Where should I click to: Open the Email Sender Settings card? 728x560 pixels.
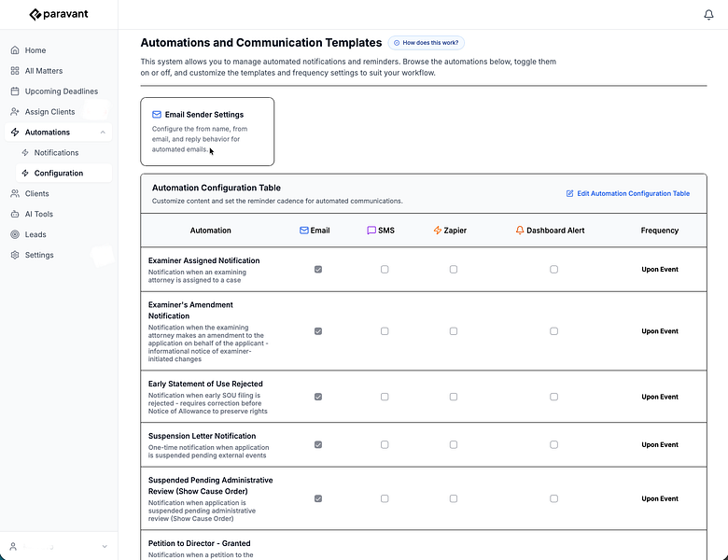pyautogui.click(x=207, y=132)
